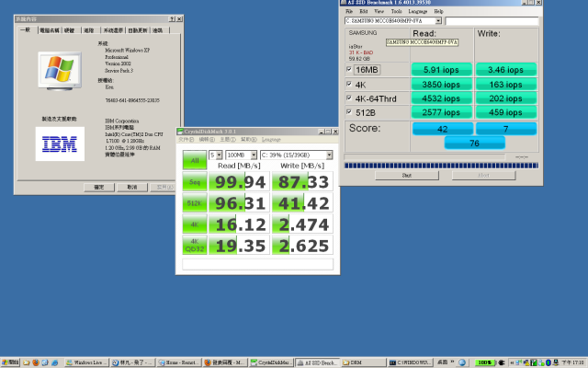The height and width of the screenshot is (368, 588).
Task: Select the 一般 tab in system properties
Action: pyautogui.click(x=26, y=29)
